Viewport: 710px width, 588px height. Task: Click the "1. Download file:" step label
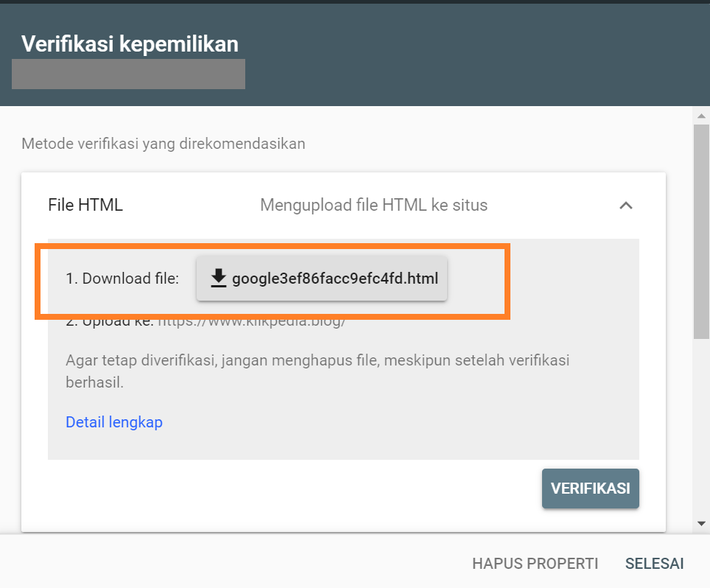click(x=122, y=279)
